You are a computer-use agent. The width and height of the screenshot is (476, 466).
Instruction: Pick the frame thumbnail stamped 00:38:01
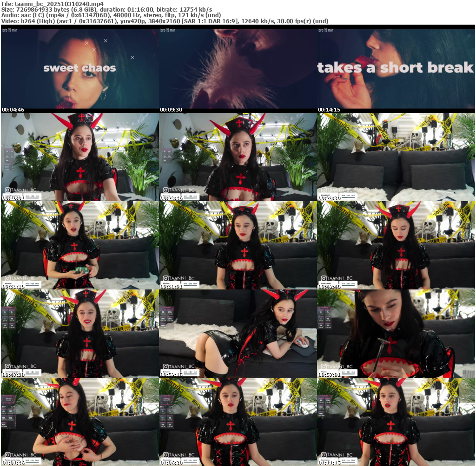238,245
